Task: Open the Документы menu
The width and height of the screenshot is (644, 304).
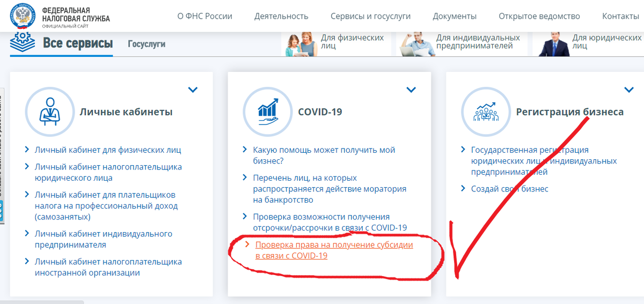Action: (455, 16)
